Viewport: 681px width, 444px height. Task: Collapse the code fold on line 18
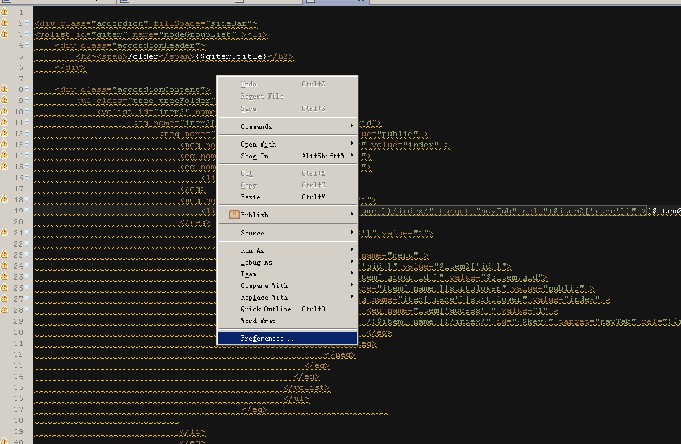27,199
